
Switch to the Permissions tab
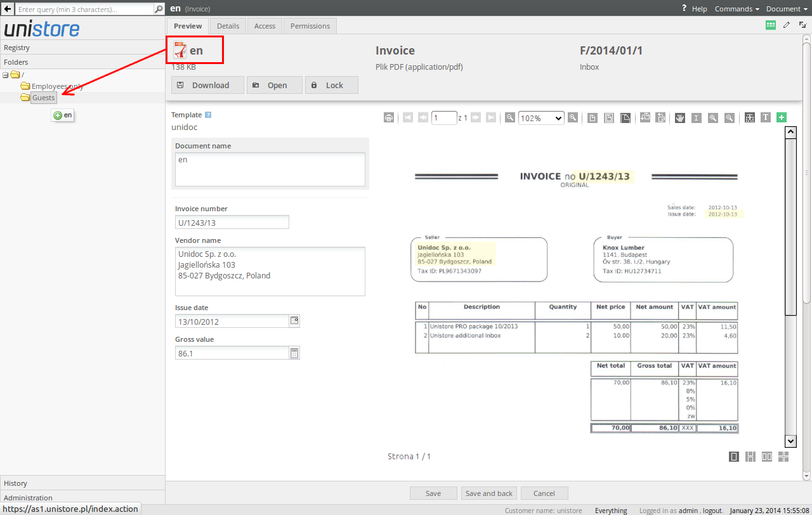(x=310, y=26)
